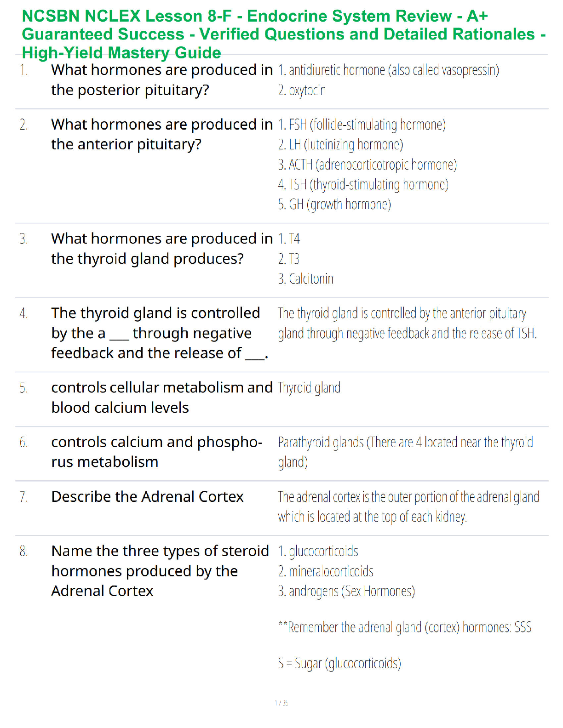Select the 'Calcitonin' answer line

click(x=306, y=279)
